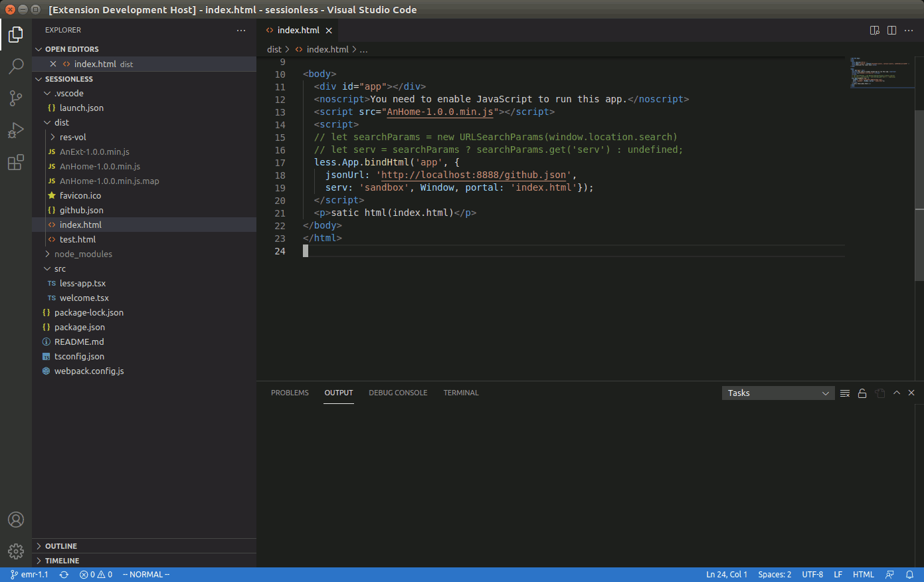The width and height of the screenshot is (924, 582).
Task: Click index.html in the breadcrumb path
Action: [327, 50]
